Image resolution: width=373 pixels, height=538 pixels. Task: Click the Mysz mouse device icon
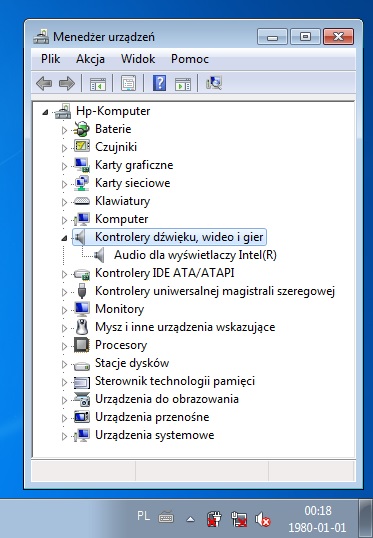[82, 327]
